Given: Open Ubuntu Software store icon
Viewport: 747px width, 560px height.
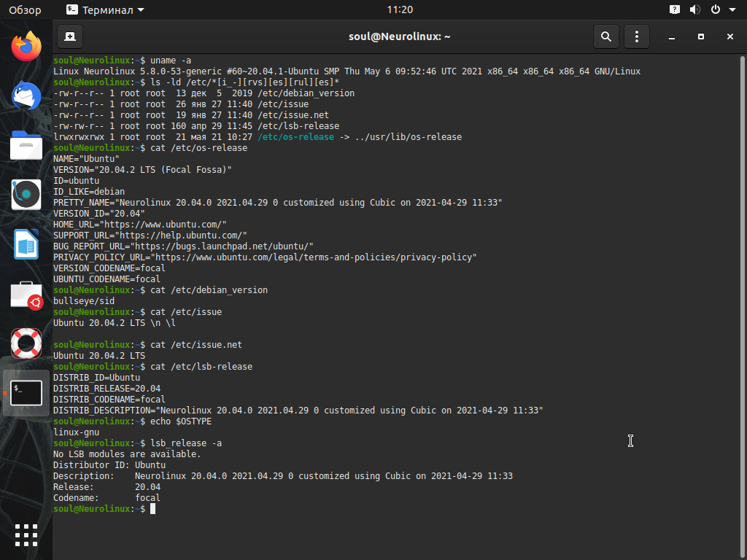Looking at the screenshot, I should [x=26, y=295].
